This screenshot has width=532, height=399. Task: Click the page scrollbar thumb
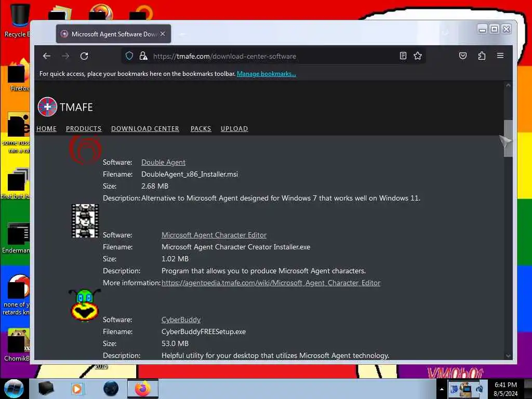(508, 138)
